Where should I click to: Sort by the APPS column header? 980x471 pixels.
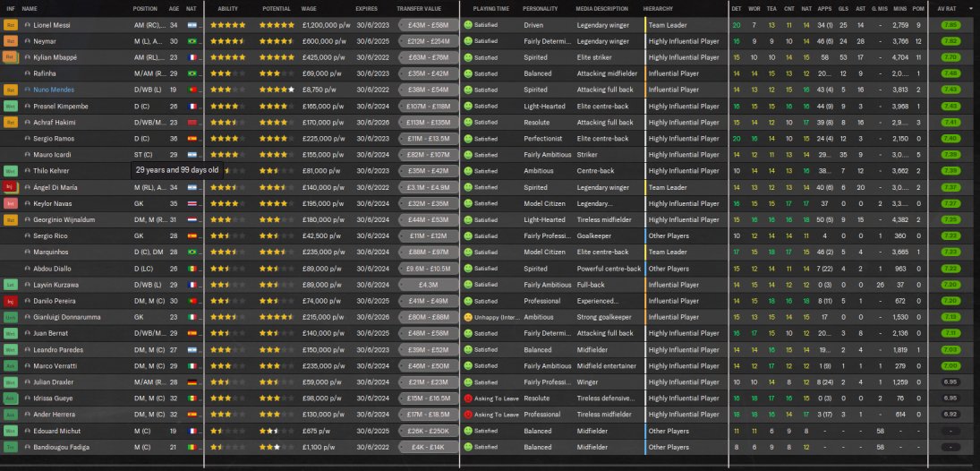(x=824, y=9)
